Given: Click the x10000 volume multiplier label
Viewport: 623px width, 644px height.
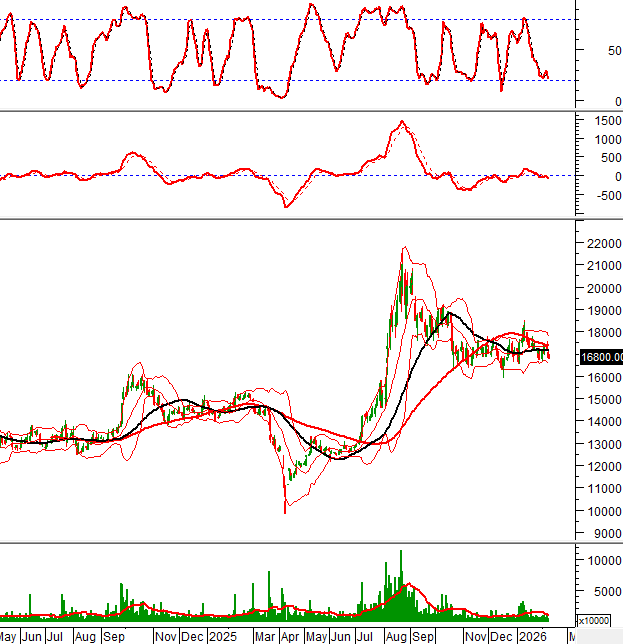Looking at the screenshot, I should tap(602, 620).
